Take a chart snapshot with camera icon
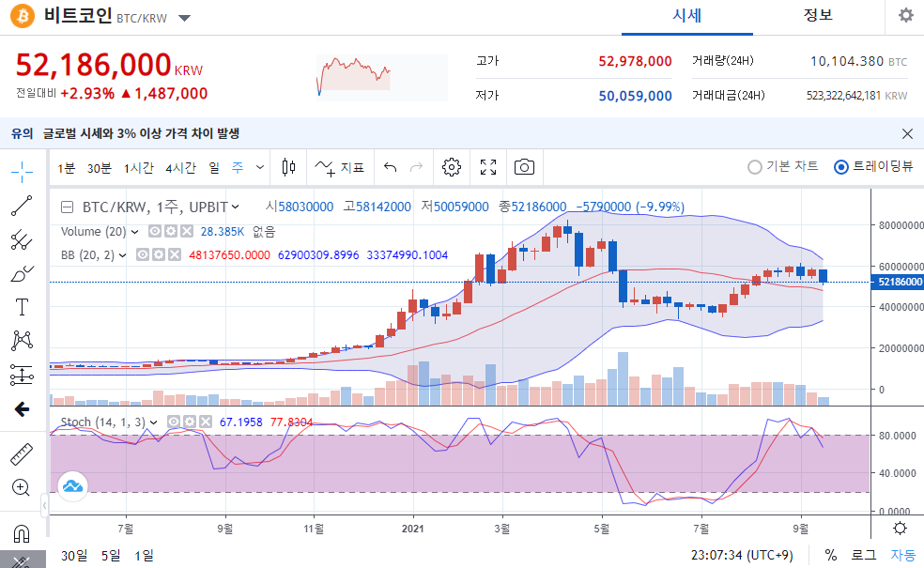 525,167
